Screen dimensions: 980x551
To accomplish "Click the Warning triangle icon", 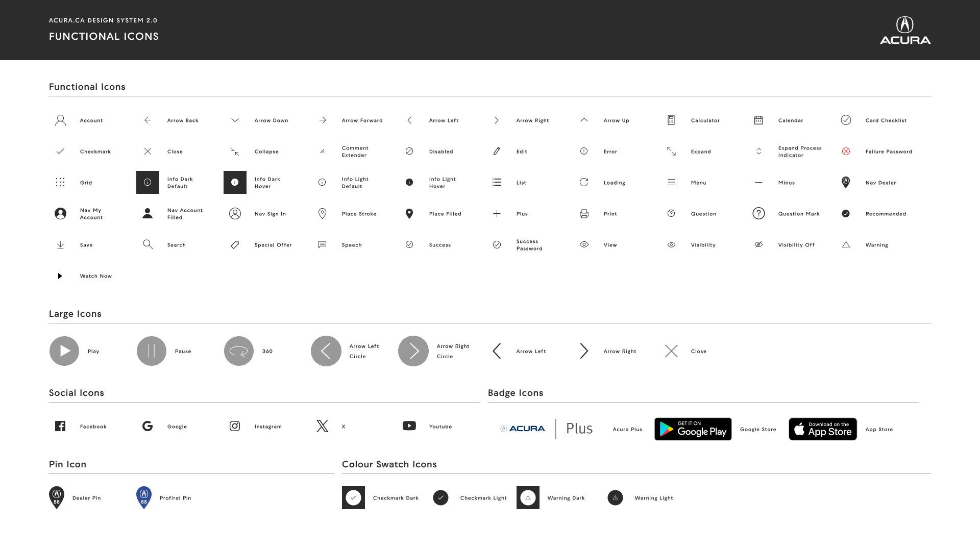I will (846, 245).
